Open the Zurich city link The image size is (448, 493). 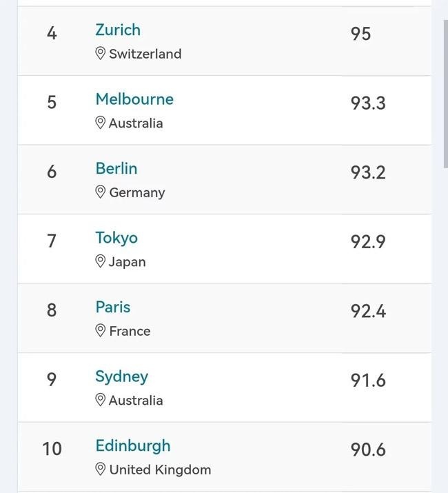click(x=118, y=30)
